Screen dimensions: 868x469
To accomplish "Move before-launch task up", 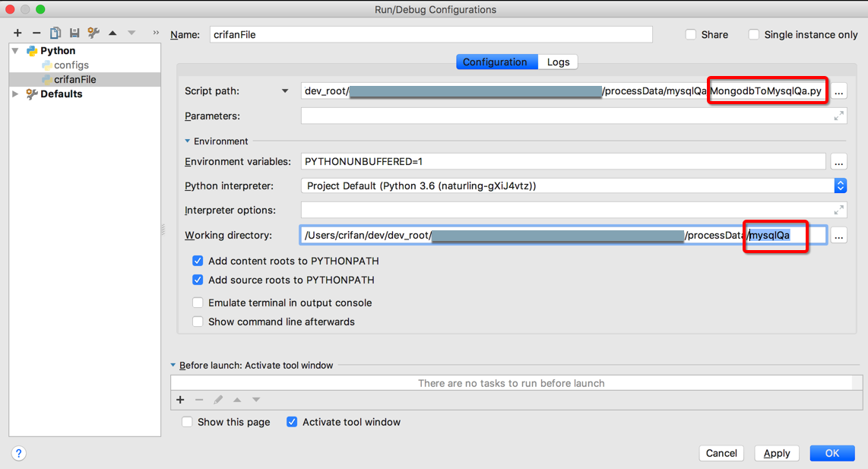I will [237, 400].
